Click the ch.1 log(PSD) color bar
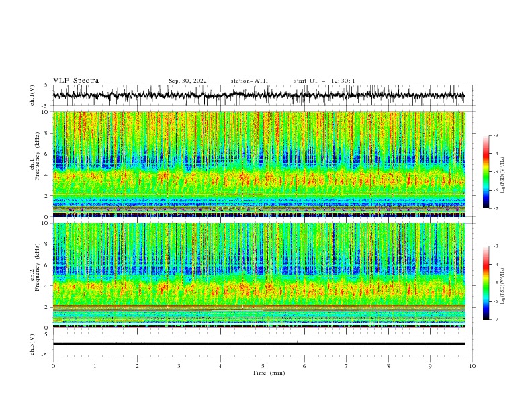 coord(486,172)
